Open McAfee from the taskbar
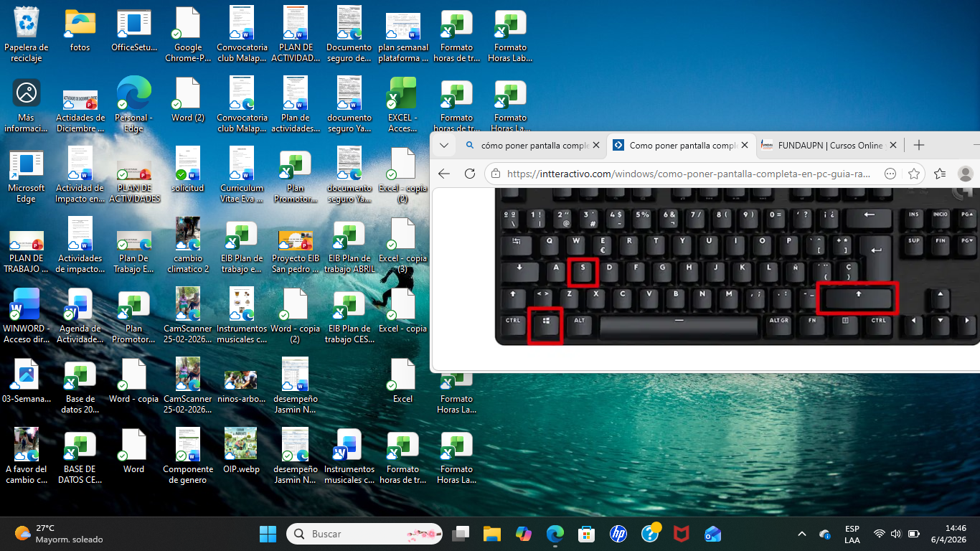Image resolution: width=980 pixels, height=551 pixels. (682, 534)
